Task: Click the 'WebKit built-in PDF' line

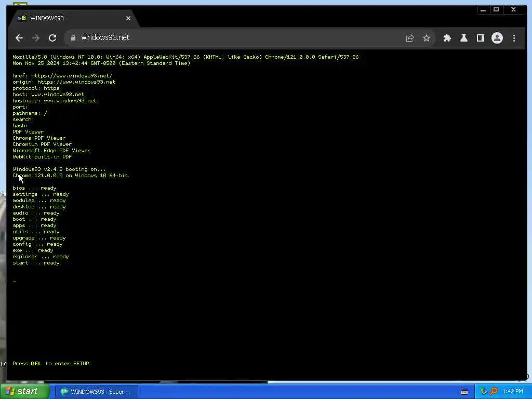Action: tap(42, 157)
